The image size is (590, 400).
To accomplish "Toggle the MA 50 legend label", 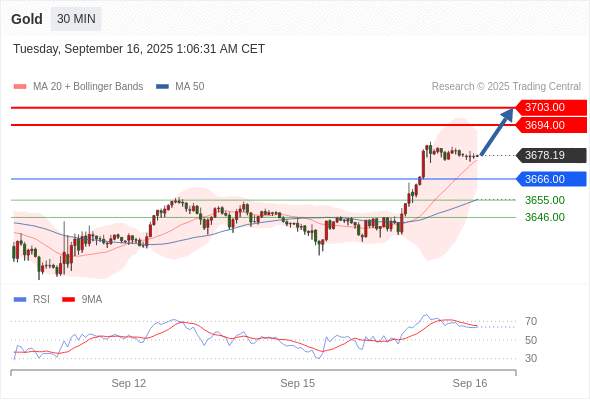I will pyautogui.click(x=190, y=87).
